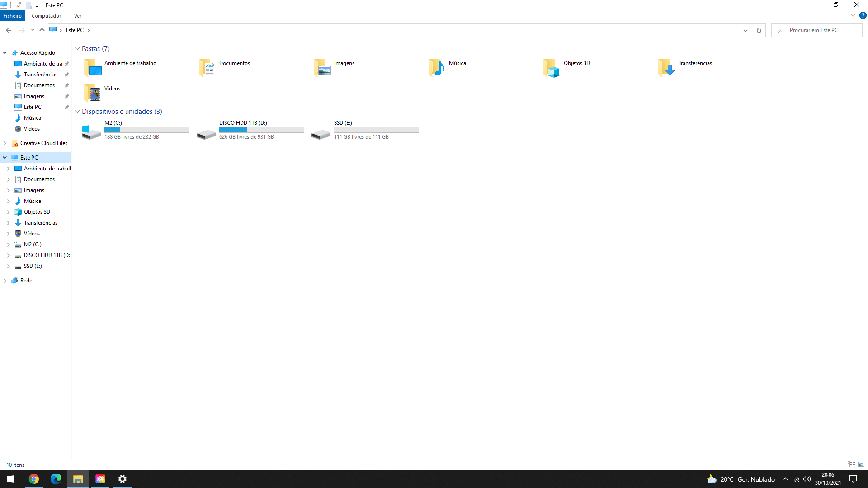Click the back navigation arrow

[x=9, y=30]
